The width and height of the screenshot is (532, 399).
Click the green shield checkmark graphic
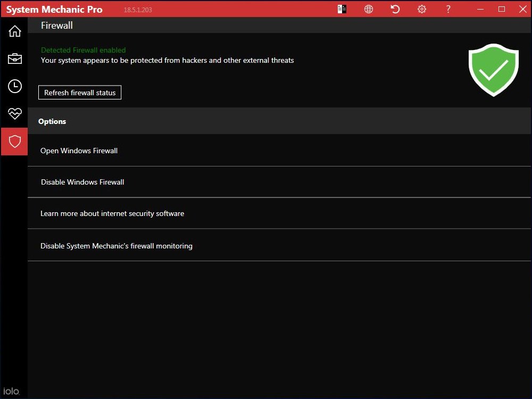(494, 70)
